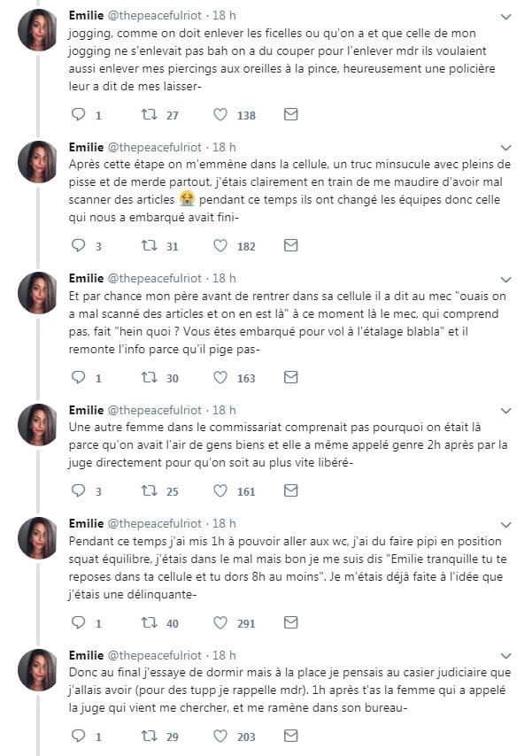Open the chevron menu on the 'Donc au final' tweet
The height and width of the screenshot is (756, 532).
pyautogui.click(x=505, y=655)
